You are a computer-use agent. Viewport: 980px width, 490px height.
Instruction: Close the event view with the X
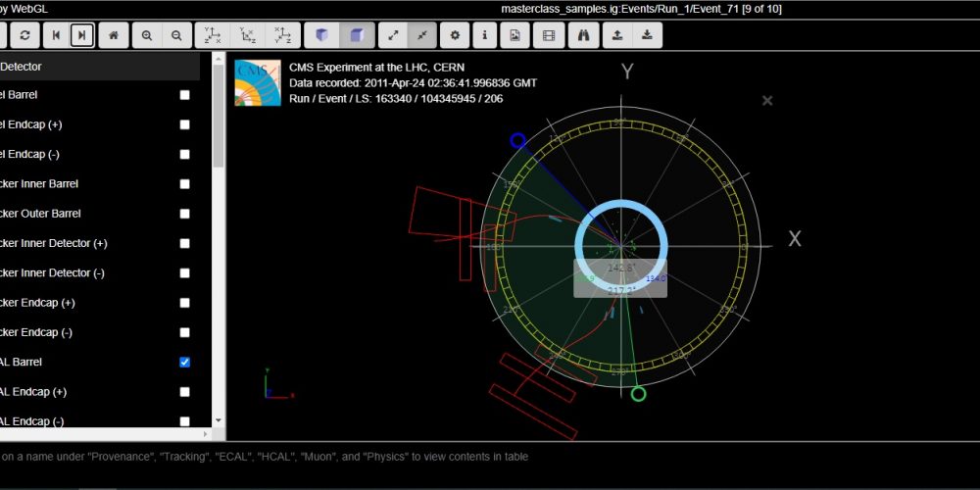coord(767,101)
